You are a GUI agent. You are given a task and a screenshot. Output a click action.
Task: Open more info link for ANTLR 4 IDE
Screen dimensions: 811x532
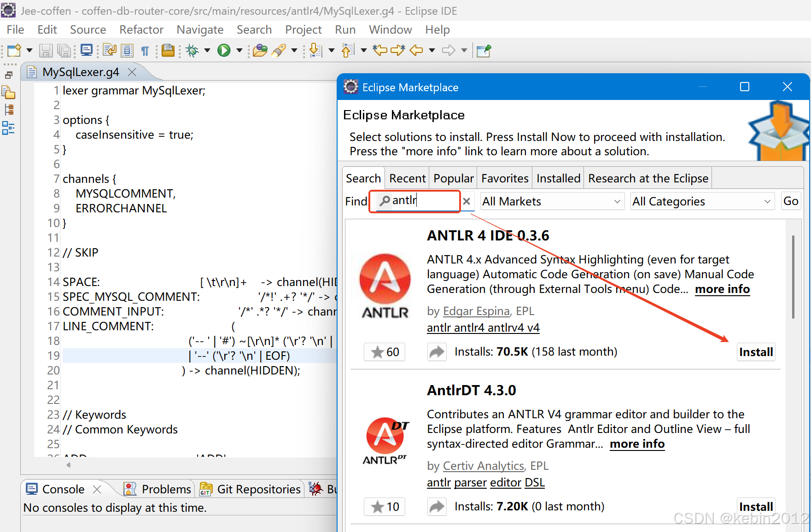722,289
